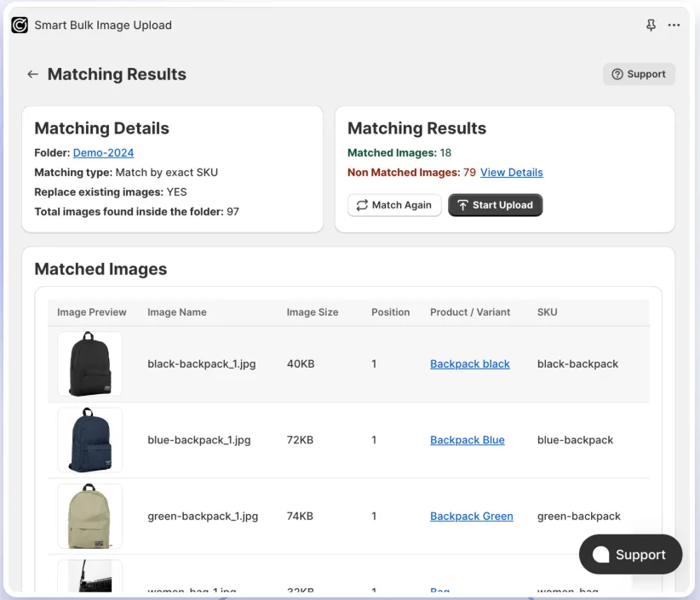This screenshot has height=600, width=700.
Task: Click the green backpack image thumbnail
Action: click(89, 516)
